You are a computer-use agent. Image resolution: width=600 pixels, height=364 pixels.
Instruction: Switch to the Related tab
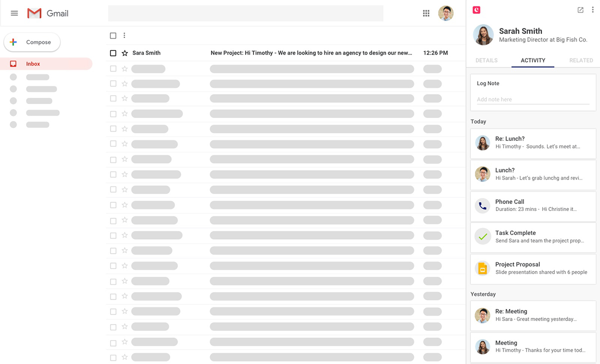[581, 60]
